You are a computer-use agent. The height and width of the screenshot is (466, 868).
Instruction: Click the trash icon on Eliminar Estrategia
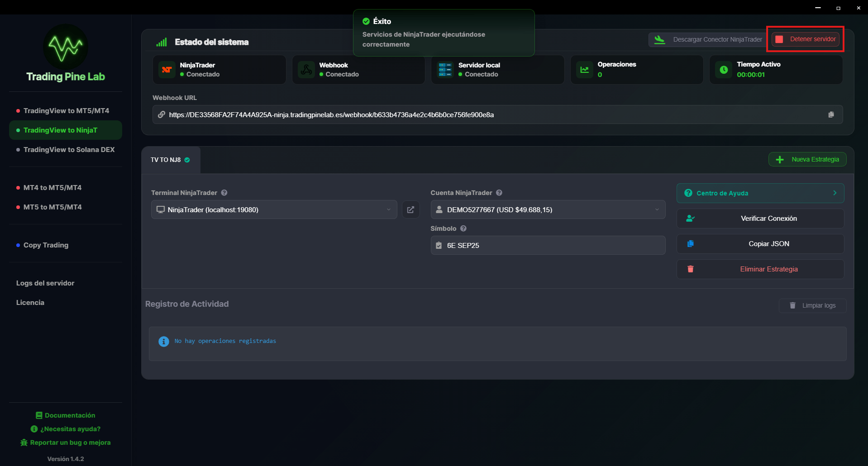690,269
